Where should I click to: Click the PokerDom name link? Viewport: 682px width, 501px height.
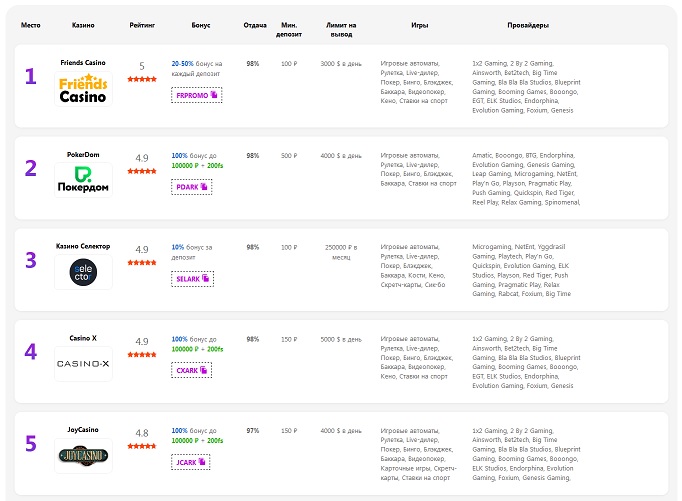(x=83, y=154)
